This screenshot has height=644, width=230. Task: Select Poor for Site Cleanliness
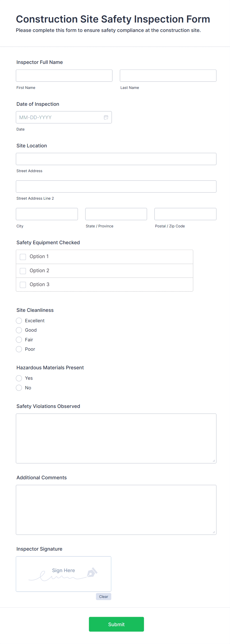coord(19,349)
